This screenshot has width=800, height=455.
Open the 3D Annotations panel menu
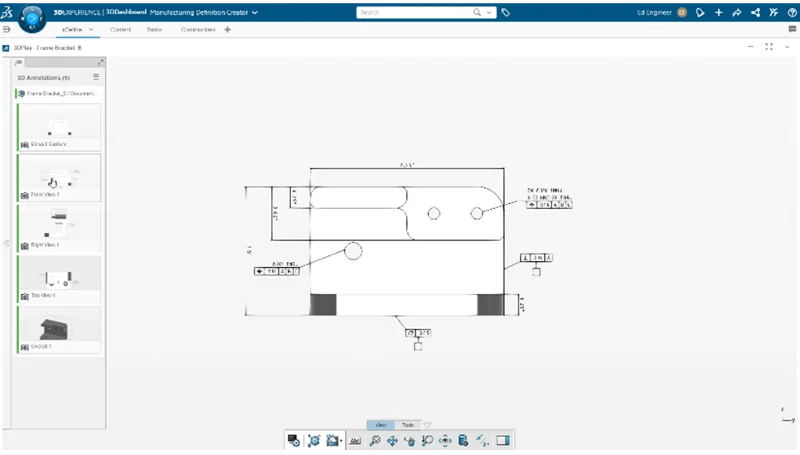click(96, 77)
